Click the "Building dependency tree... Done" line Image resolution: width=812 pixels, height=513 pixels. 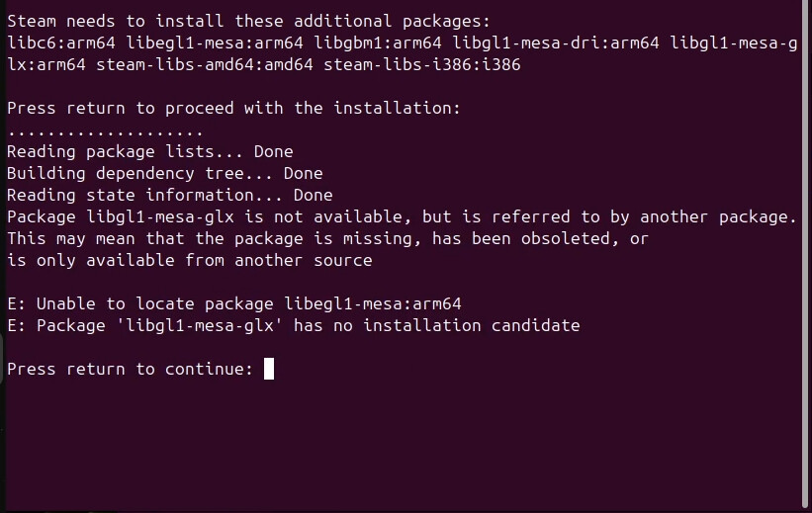click(x=164, y=173)
